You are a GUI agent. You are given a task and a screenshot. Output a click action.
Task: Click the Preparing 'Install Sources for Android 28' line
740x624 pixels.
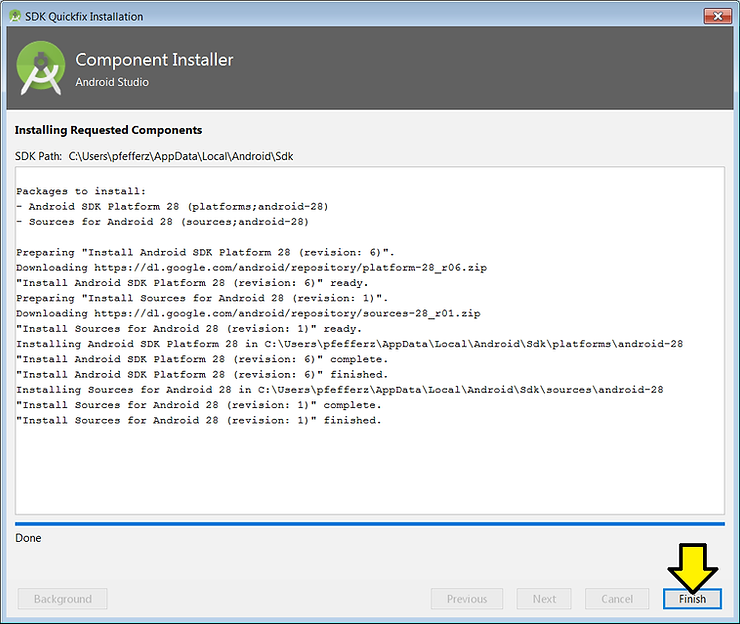[202, 298]
